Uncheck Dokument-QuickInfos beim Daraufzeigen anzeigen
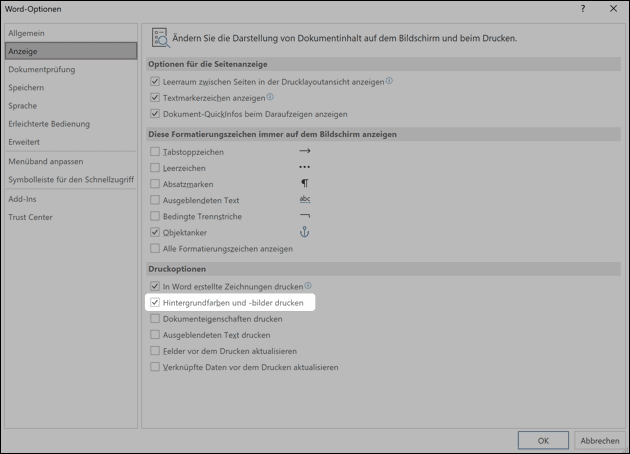Image resolution: width=630 pixels, height=454 pixels. (x=155, y=114)
